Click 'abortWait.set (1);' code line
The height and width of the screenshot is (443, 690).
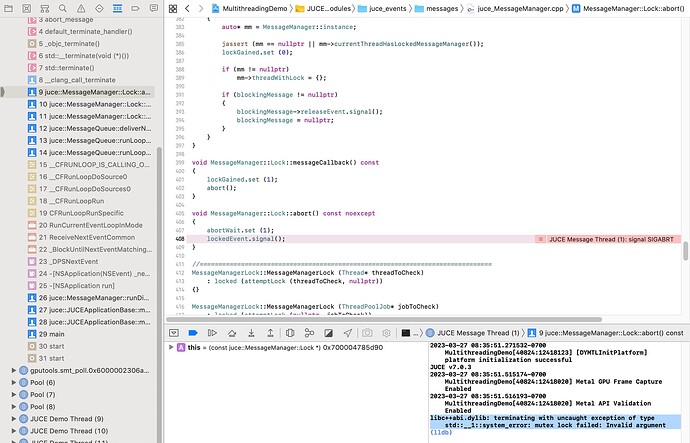[x=240, y=231]
